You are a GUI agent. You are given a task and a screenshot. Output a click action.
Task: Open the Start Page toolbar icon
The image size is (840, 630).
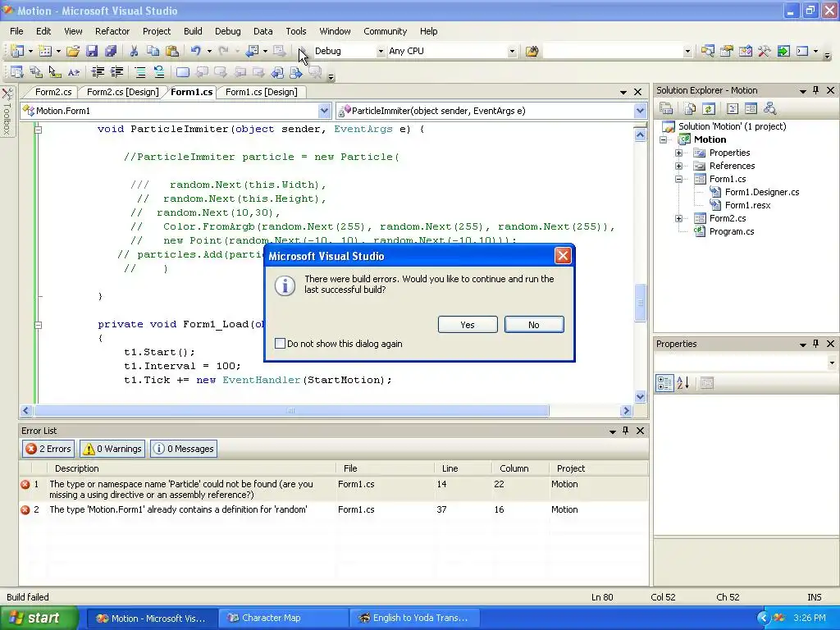coord(783,51)
